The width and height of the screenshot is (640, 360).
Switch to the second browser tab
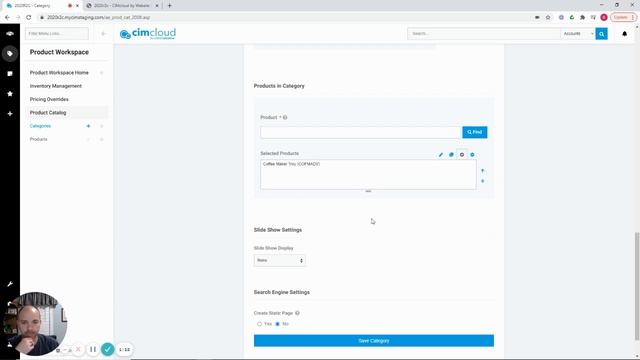tap(121, 6)
